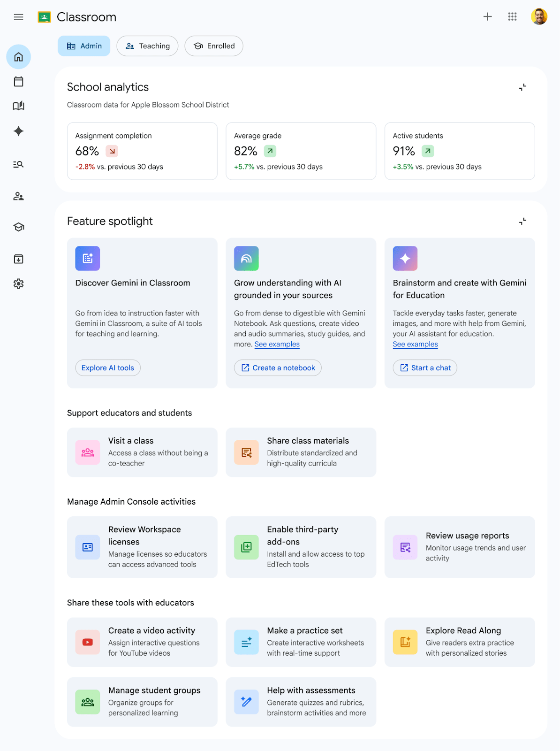Open the user profile avatar
560x751 pixels.
[539, 17]
